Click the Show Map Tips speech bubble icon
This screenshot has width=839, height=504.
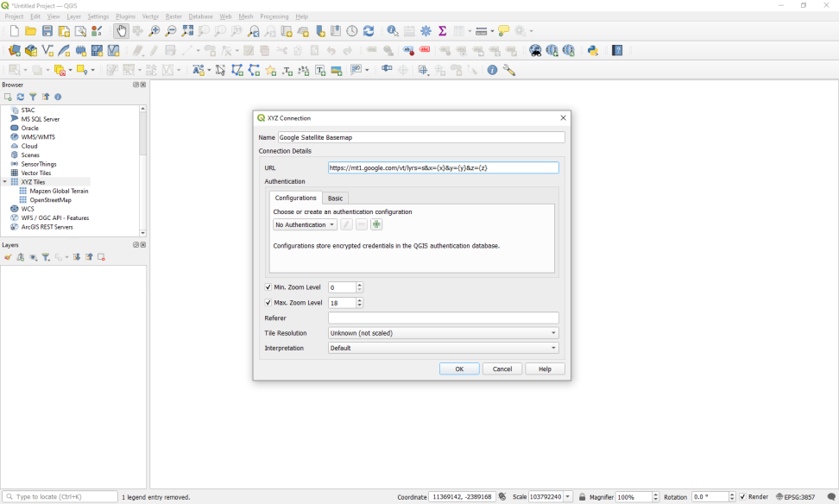pos(503,31)
